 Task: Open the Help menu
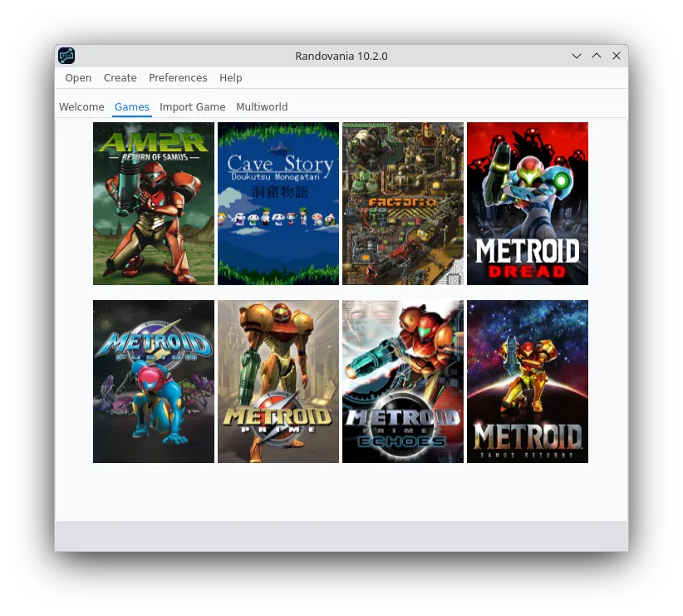coord(230,78)
